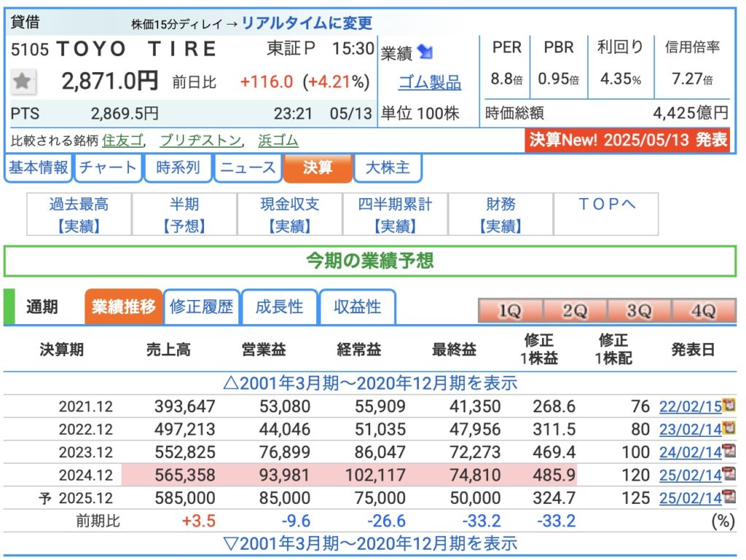Click the 決算期 column header

click(62, 350)
